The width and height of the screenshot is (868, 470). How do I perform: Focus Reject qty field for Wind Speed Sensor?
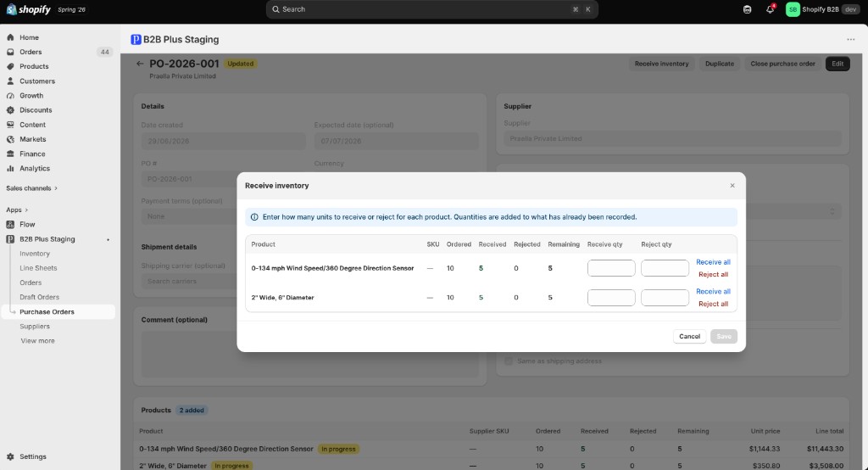pyautogui.click(x=665, y=268)
